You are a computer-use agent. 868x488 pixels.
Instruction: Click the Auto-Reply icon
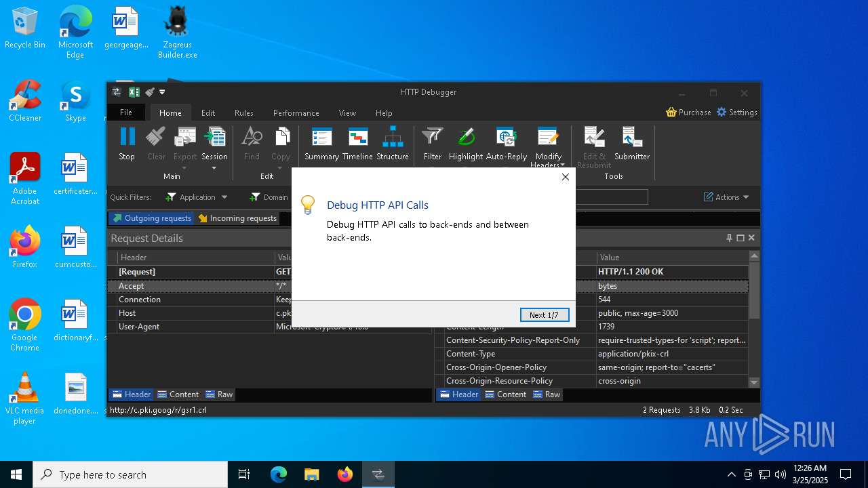507,137
